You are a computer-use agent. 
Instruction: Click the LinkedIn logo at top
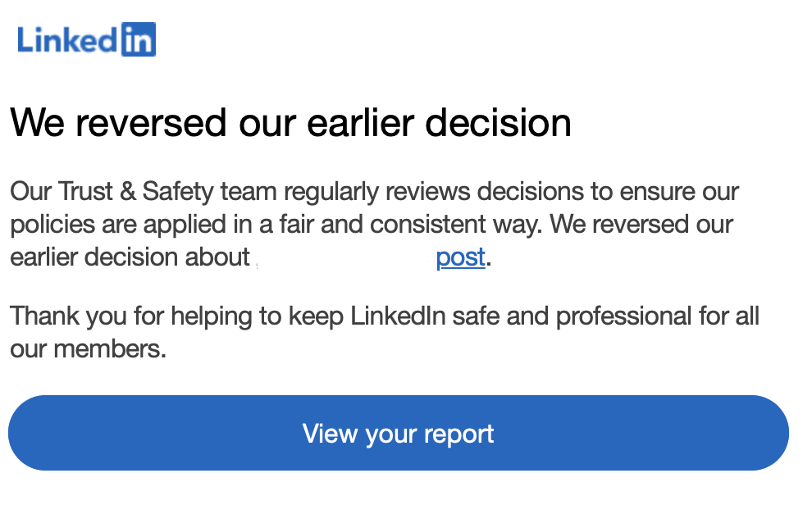pyautogui.click(x=86, y=39)
